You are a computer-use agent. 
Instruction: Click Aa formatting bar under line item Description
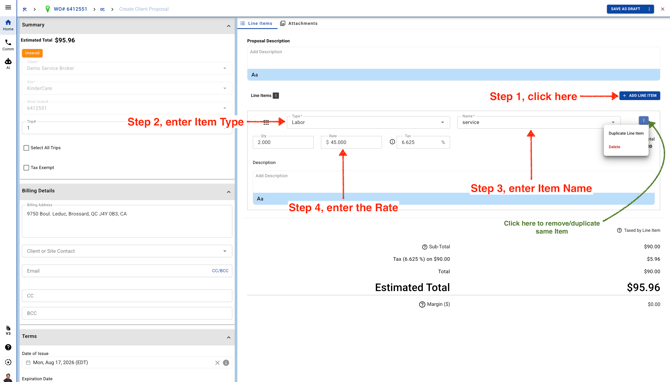click(x=453, y=199)
